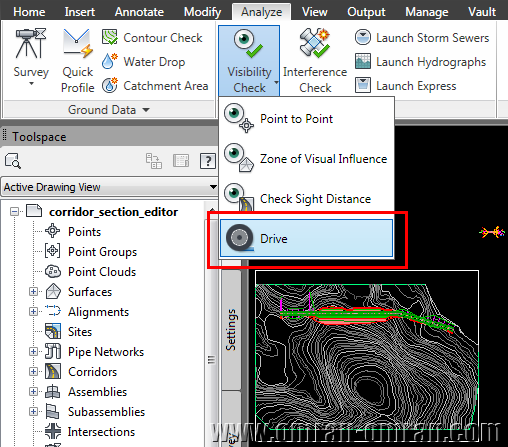Screen dimensions: 508x447
Task: Click the Toolspace panel grip handle
Action: (5, 136)
